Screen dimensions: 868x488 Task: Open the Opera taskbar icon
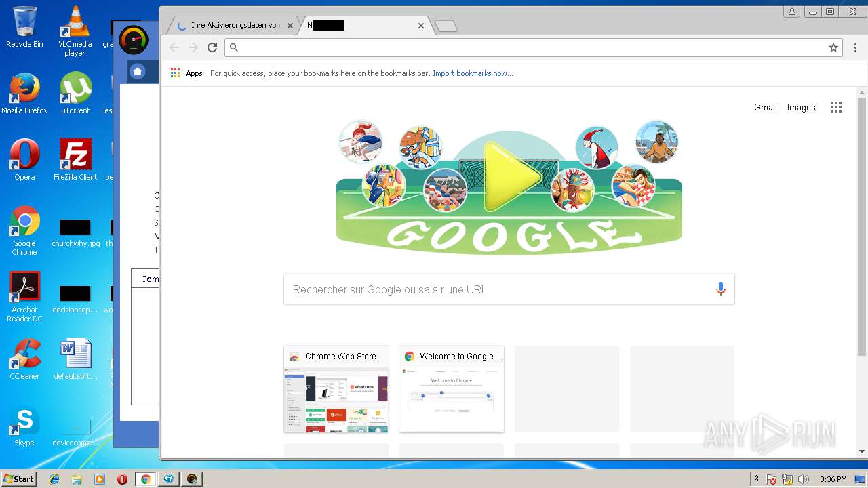click(x=122, y=479)
